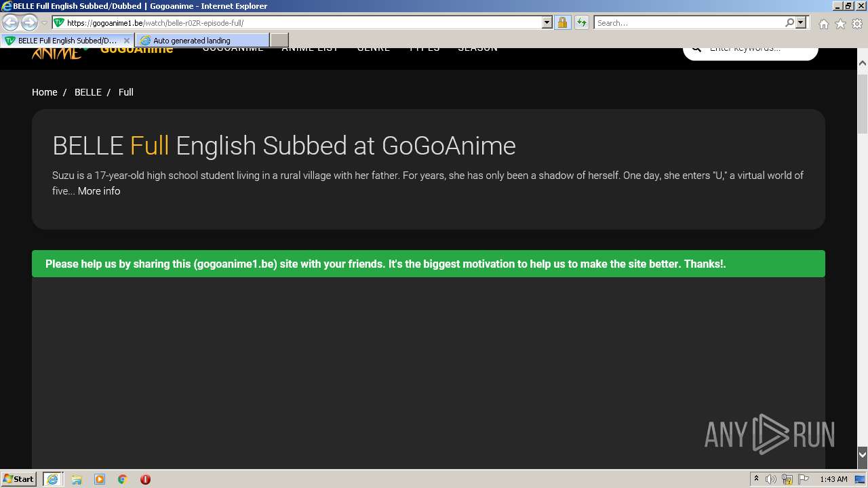Click the browser Forward button
This screenshot has height=488, width=868.
tap(29, 22)
